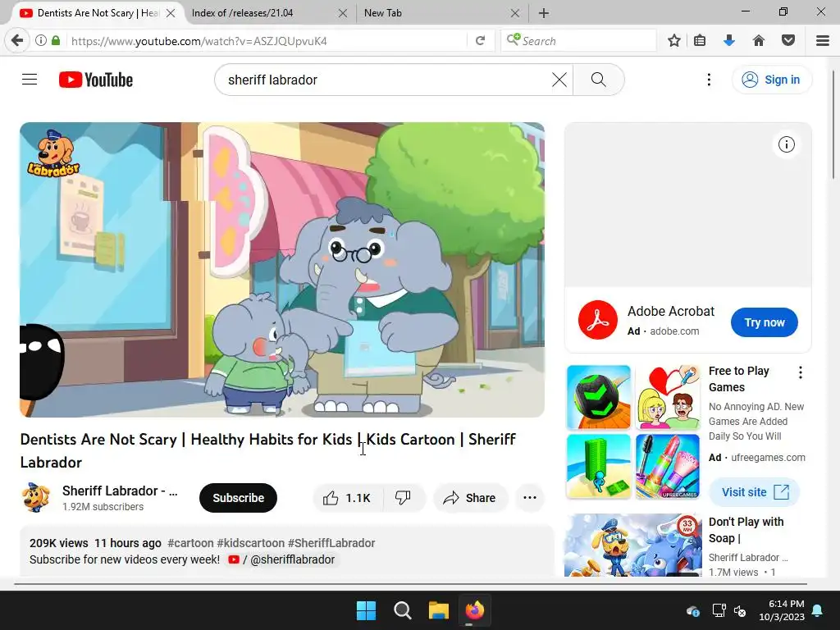
Task: Open Windows Start menu
Action: [x=367, y=610]
